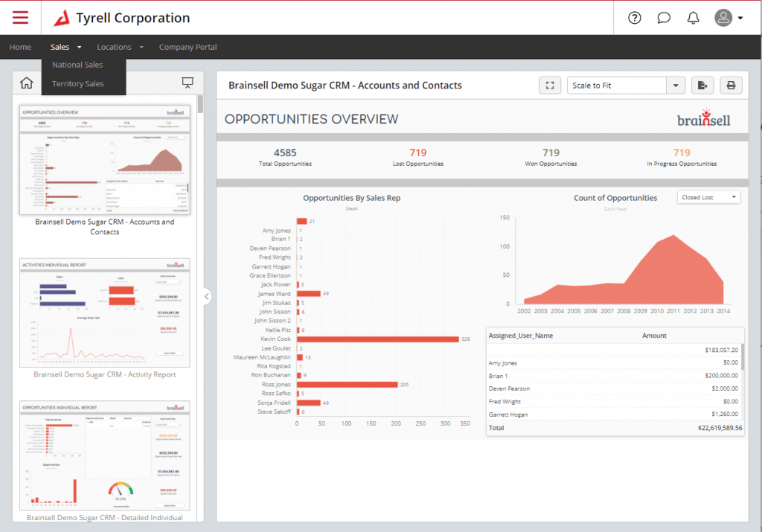This screenshot has height=532, width=762.
Task: Click the 4585 Total Opportunities figure
Action: [285, 153]
